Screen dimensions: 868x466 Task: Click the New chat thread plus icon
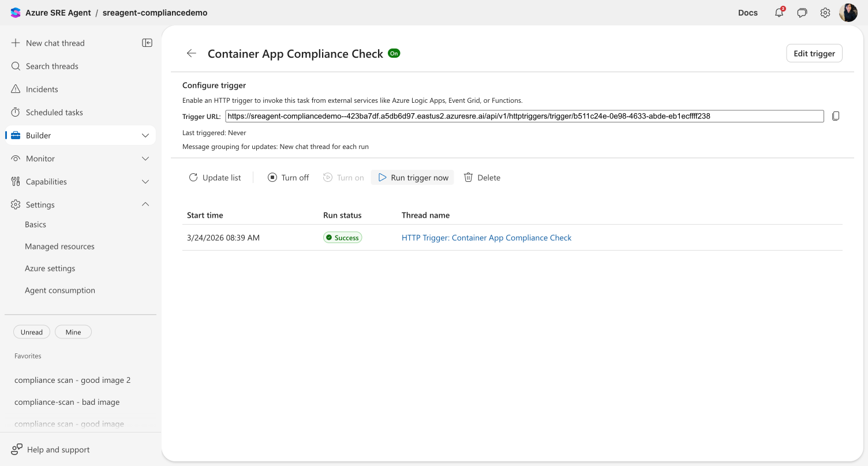coord(16,43)
